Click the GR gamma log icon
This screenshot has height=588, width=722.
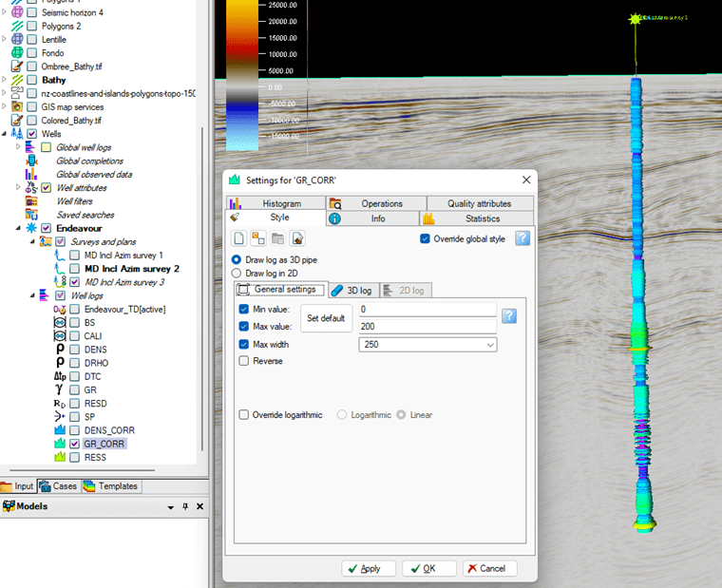pyautogui.click(x=60, y=389)
